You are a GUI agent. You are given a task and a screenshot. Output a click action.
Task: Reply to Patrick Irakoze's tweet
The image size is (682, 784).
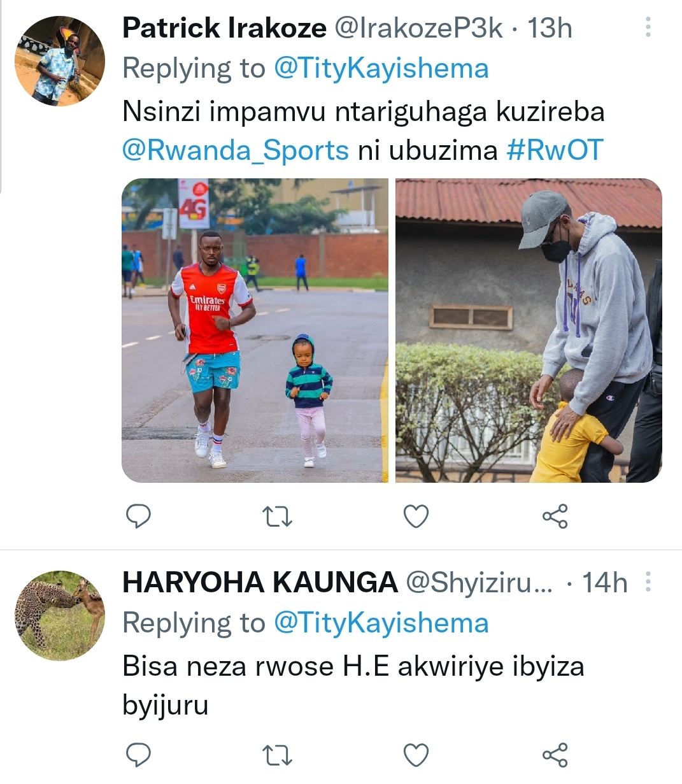[x=138, y=517]
